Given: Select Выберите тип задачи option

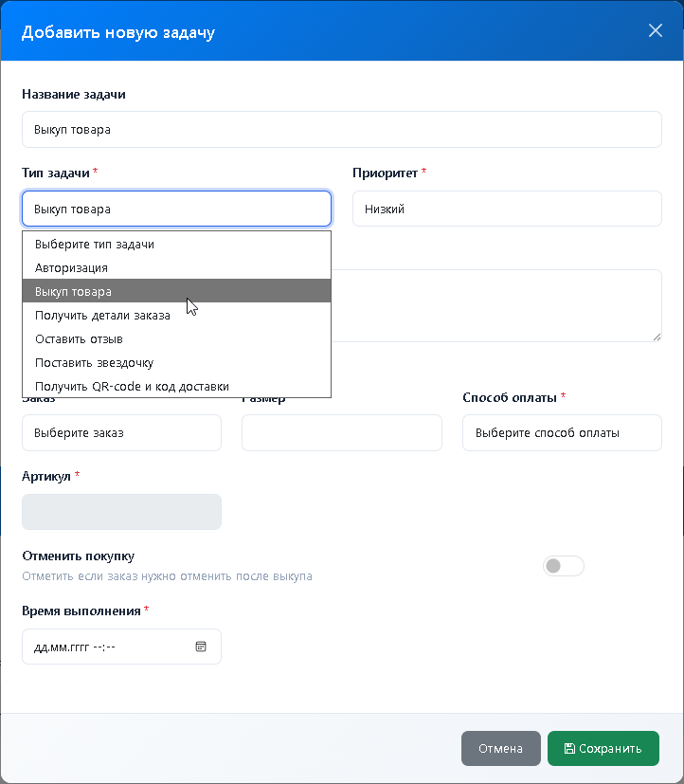Looking at the screenshot, I should (x=176, y=244).
